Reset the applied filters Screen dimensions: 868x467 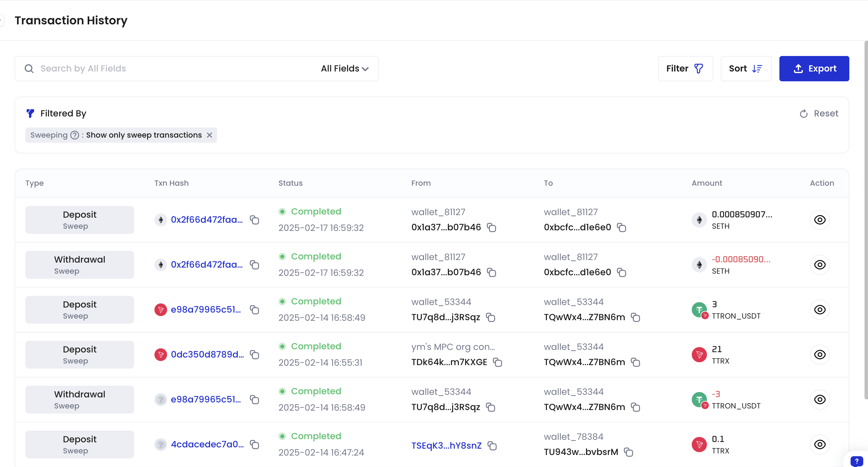click(x=819, y=114)
